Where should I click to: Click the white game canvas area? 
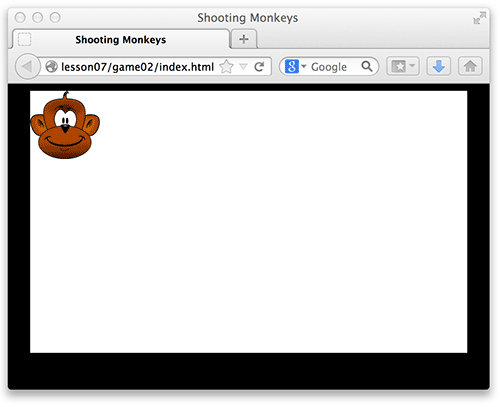pyautogui.click(x=249, y=222)
